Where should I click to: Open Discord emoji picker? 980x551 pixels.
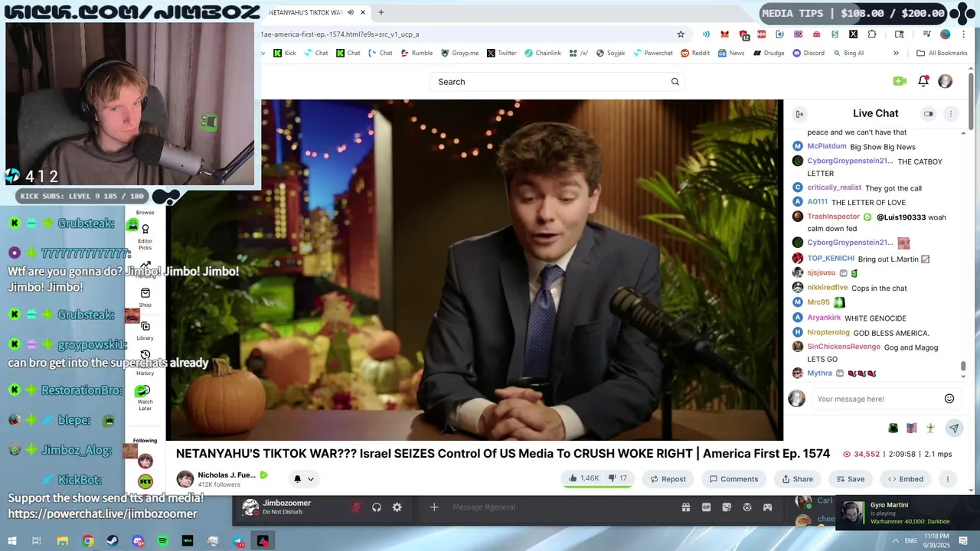[x=747, y=507]
